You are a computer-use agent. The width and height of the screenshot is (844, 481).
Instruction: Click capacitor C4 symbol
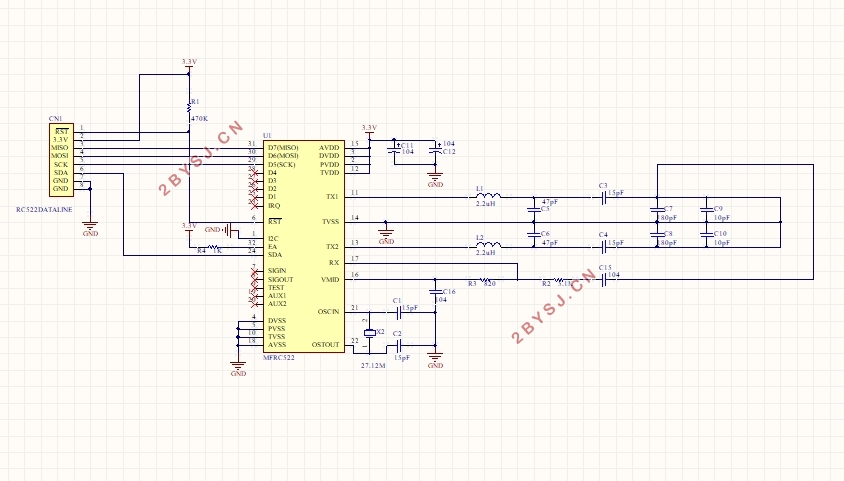(604, 247)
